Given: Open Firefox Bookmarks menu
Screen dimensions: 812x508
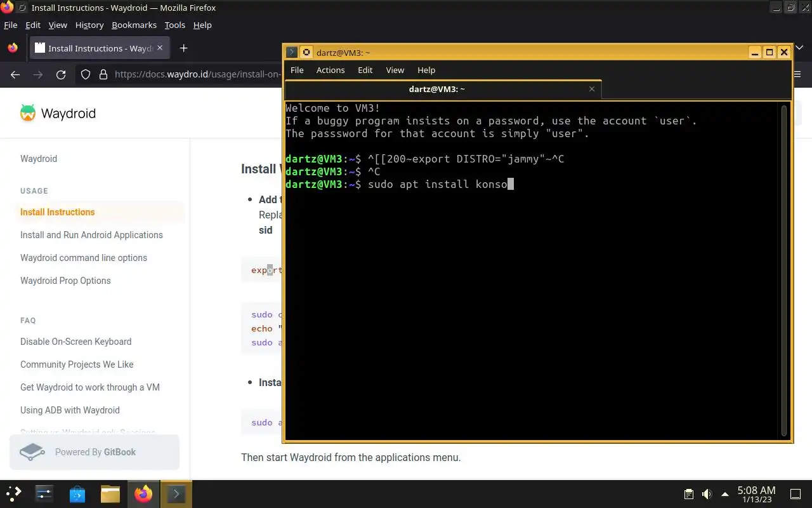Looking at the screenshot, I should 134,25.
